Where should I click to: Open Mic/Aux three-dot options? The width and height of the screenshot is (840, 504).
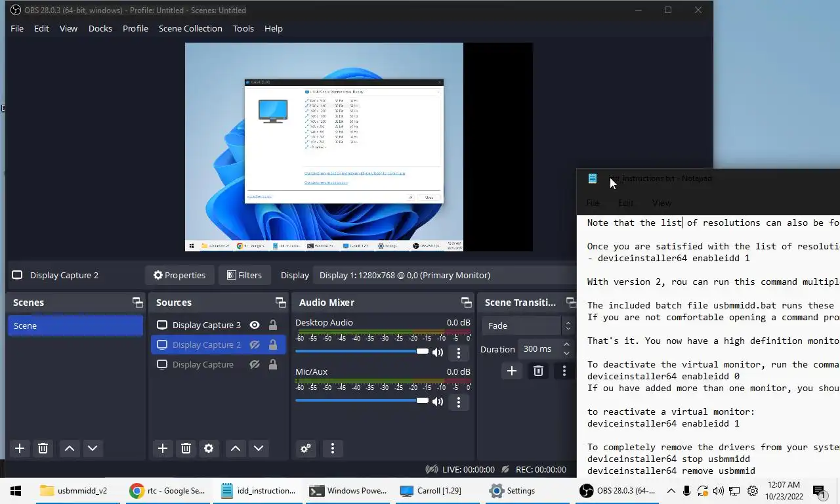(x=459, y=402)
